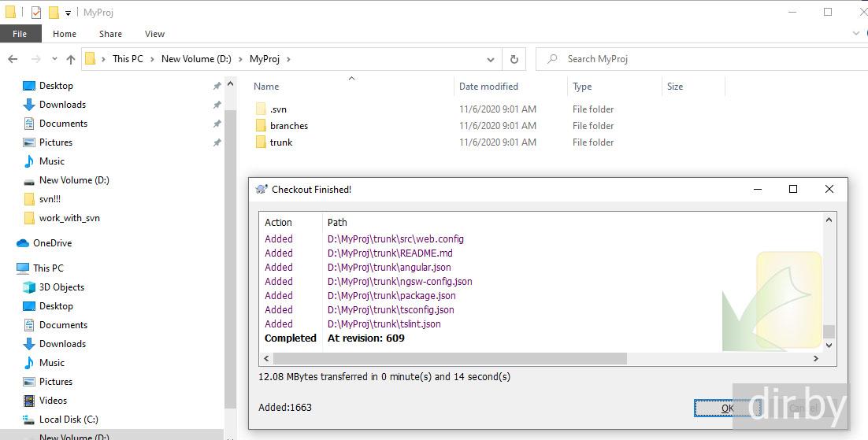
Task: Sort files by Date modified column
Action: [x=488, y=87]
